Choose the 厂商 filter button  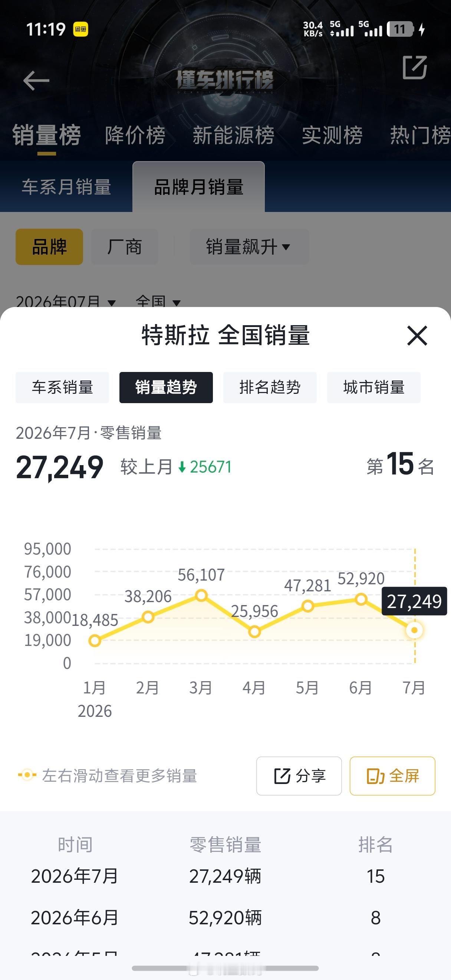(125, 247)
